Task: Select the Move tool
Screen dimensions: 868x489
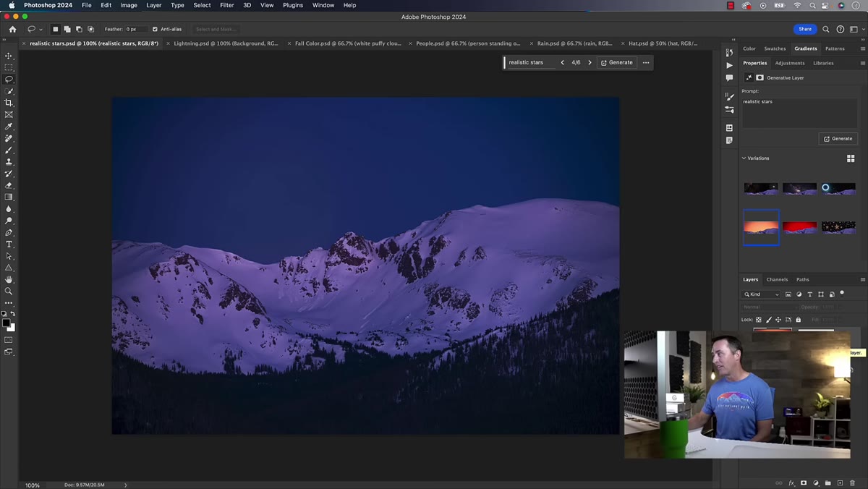Action: (9, 56)
